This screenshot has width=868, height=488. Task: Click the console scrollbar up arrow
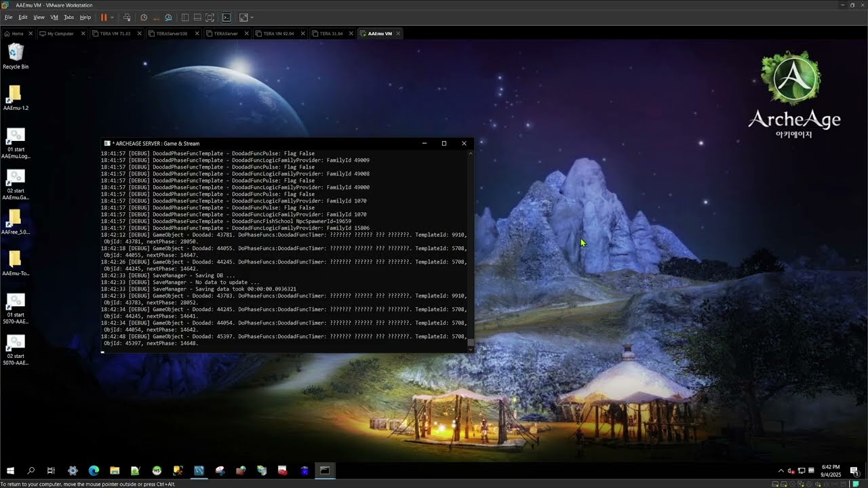point(471,153)
